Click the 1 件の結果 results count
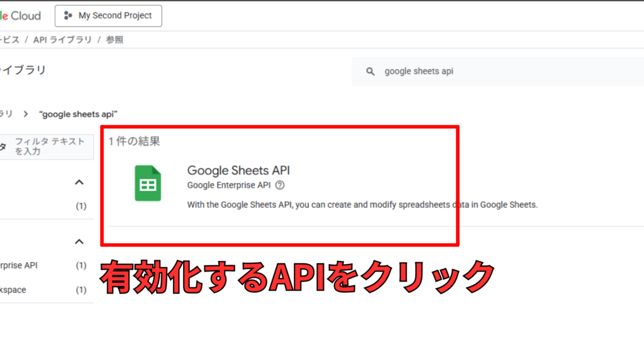 [x=135, y=141]
